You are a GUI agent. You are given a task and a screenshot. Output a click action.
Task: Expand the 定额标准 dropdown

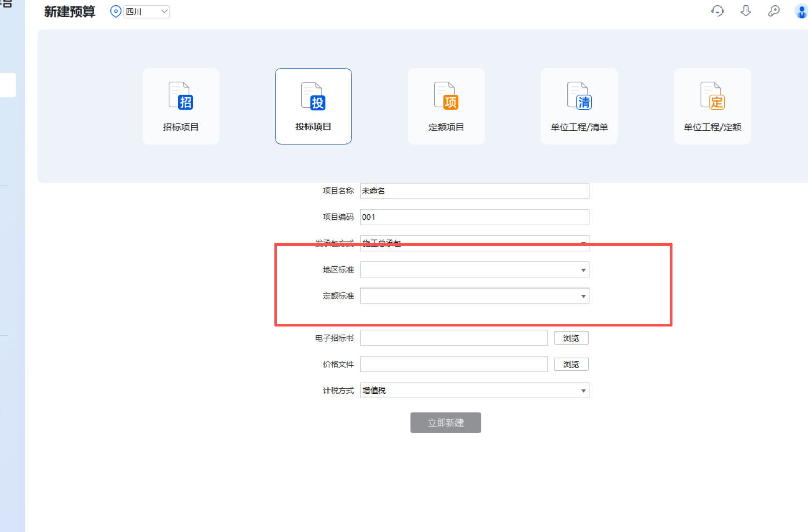click(475, 296)
